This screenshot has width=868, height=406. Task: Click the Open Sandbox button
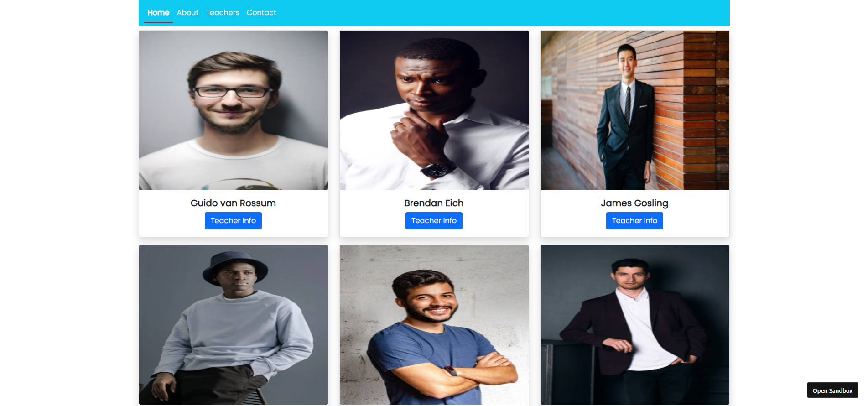pyautogui.click(x=832, y=390)
